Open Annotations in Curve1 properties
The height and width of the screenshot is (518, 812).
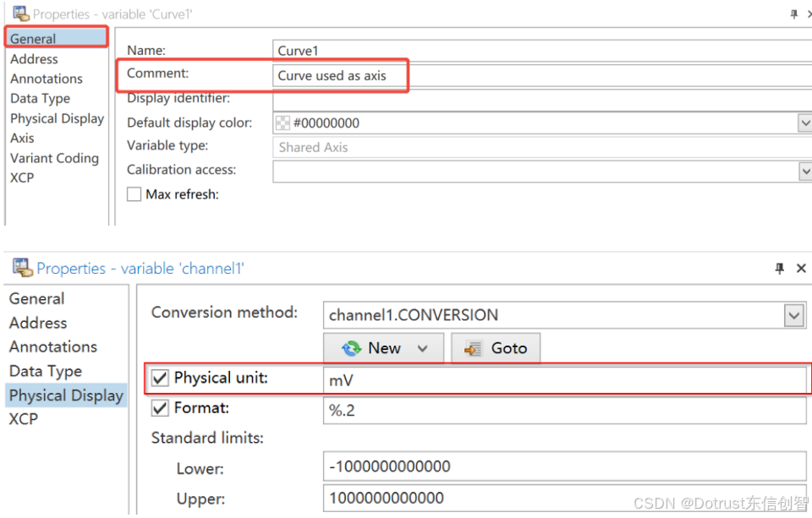pos(47,79)
